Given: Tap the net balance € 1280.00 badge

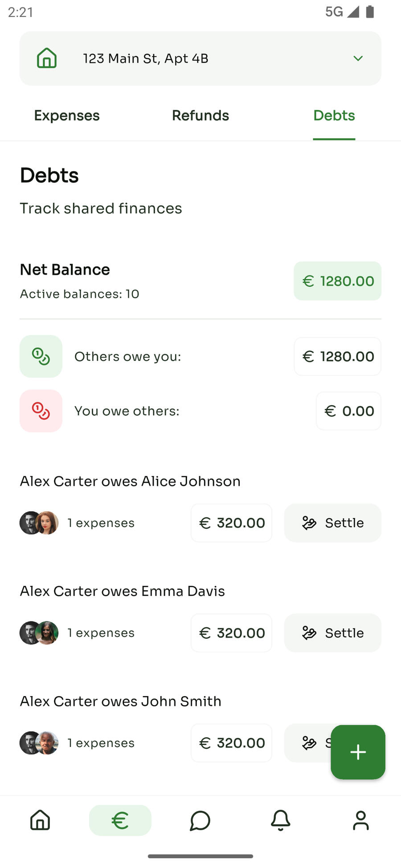Looking at the screenshot, I should click(x=337, y=281).
